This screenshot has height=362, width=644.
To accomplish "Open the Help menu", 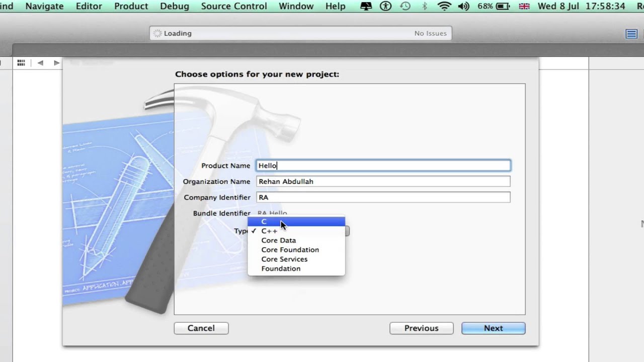I will tap(335, 6).
